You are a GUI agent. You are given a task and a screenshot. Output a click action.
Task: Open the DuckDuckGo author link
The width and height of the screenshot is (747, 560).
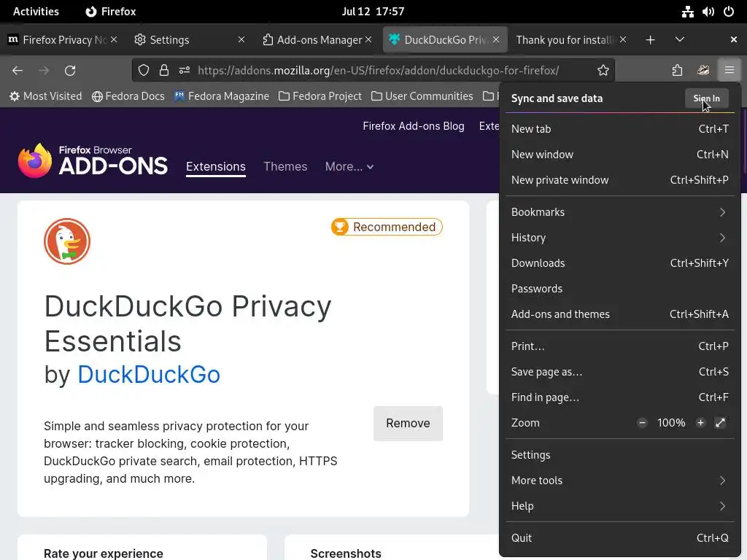pos(148,374)
